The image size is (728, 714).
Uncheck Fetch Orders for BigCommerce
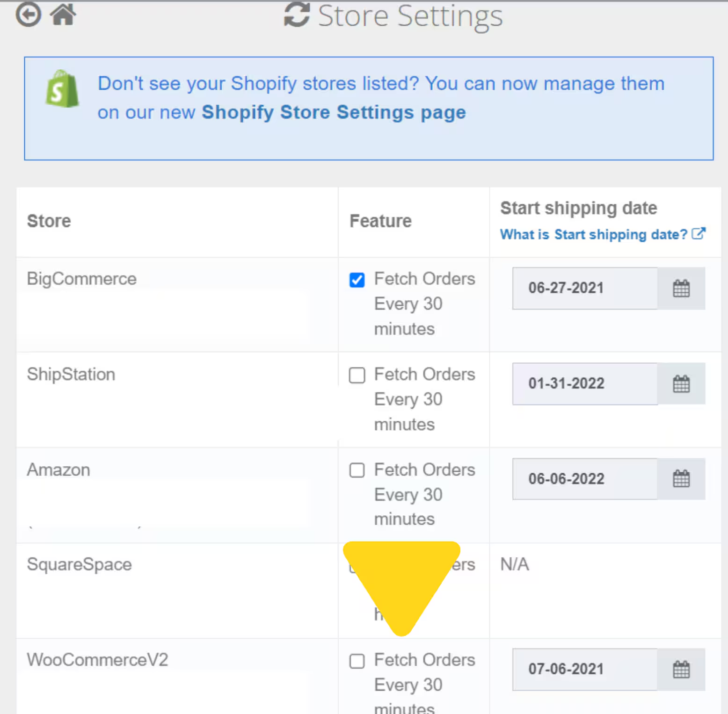[x=357, y=280]
